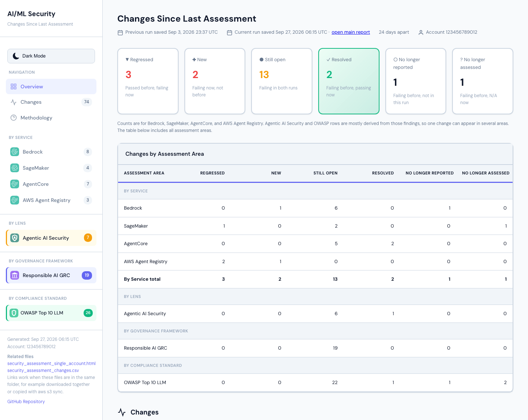The image size is (528, 420).
Task: Follow the open main report link
Action: [x=351, y=32]
